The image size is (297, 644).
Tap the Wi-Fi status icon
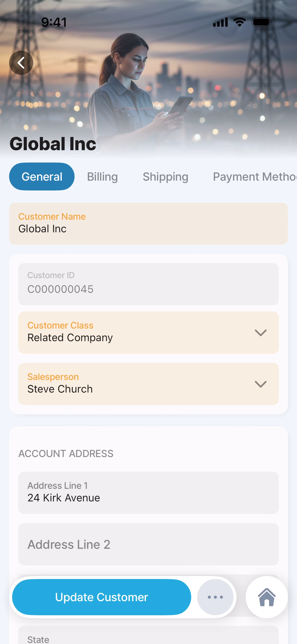pos(240,22)
